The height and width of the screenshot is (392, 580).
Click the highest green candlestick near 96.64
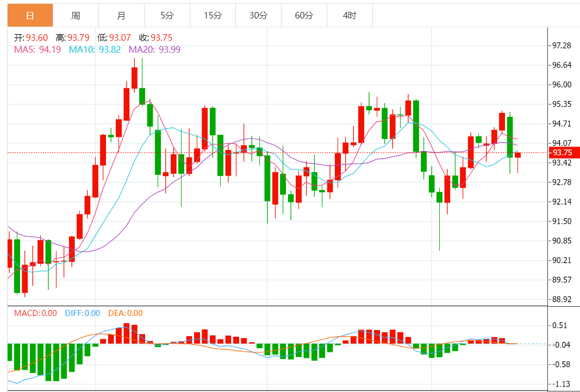pyautogui.click(x=142, y=96)
